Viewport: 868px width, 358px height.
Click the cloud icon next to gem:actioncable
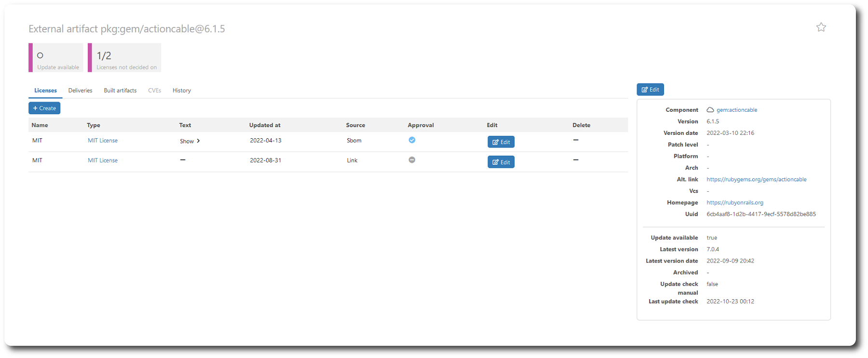pyautogui.click(x=710, y=110)
